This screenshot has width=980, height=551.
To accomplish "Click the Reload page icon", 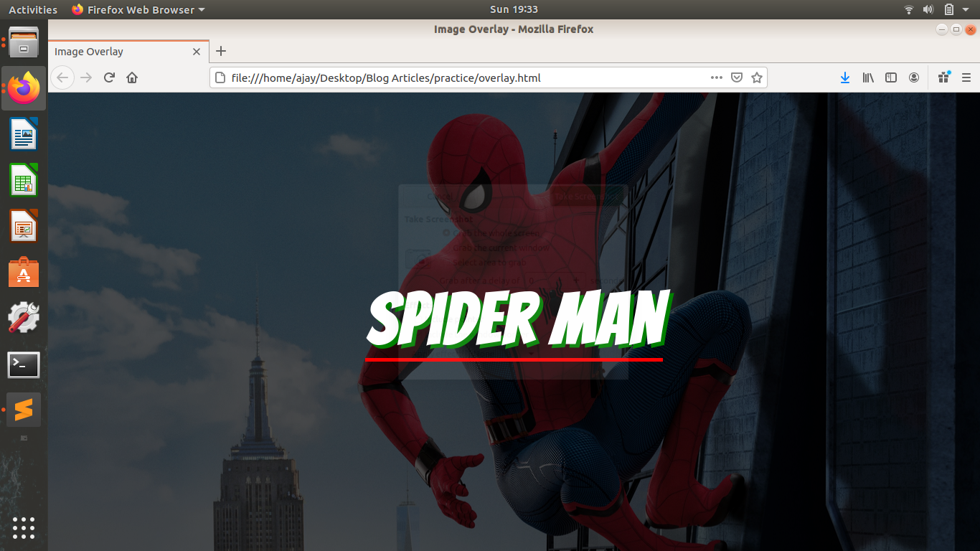I will pyautogui.click(x=109, y=77).
